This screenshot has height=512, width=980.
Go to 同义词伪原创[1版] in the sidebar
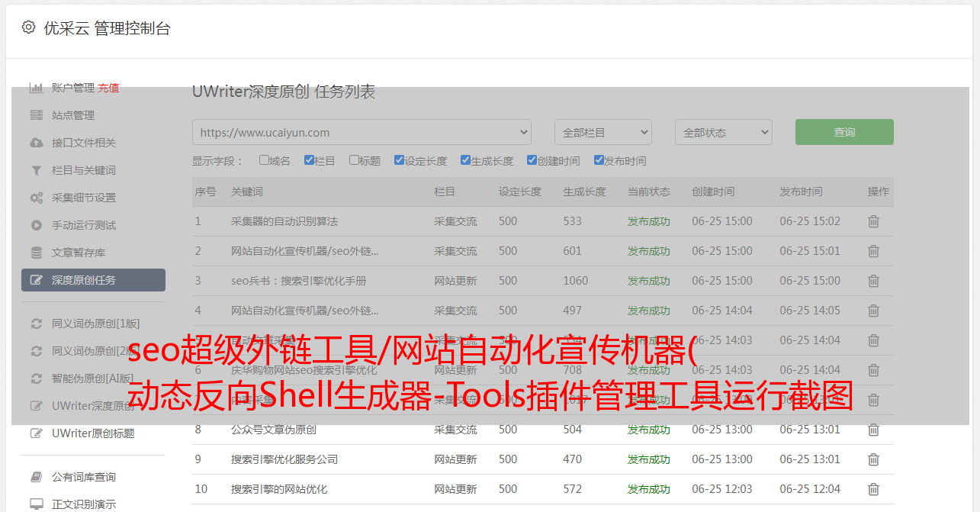(x=96, y=324)
